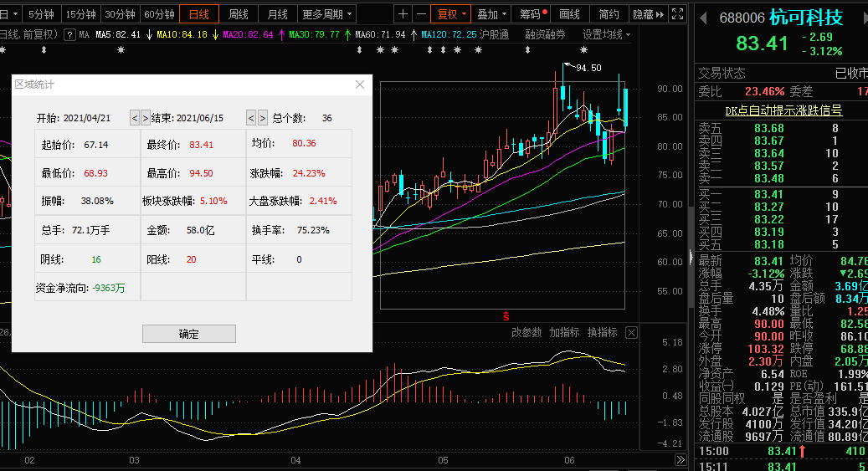Close the 区域统计 dialog
Image resolution: width=868 pixels, height=471 pixels.
tap(360, 84)
